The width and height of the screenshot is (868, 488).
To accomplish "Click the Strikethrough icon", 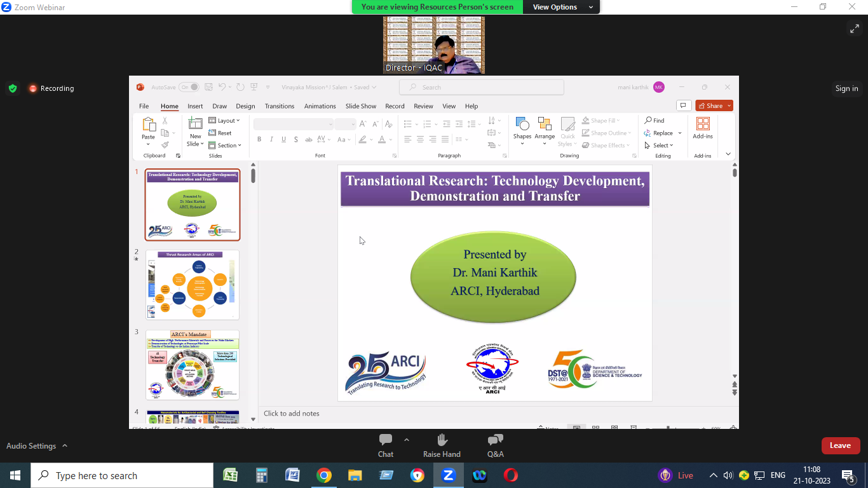I will [x=308, y=139].
